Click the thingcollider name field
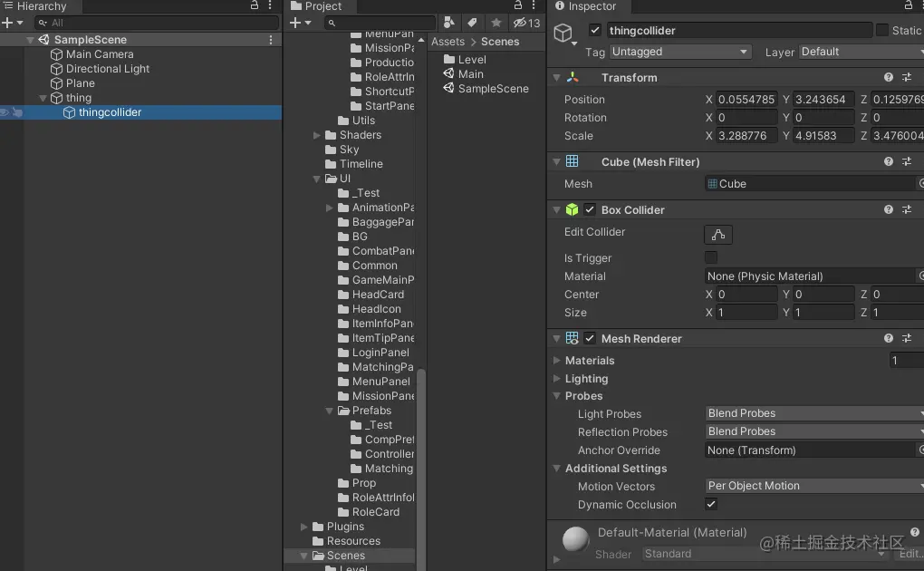Screen dimensions: 924x571 point(739,30)
